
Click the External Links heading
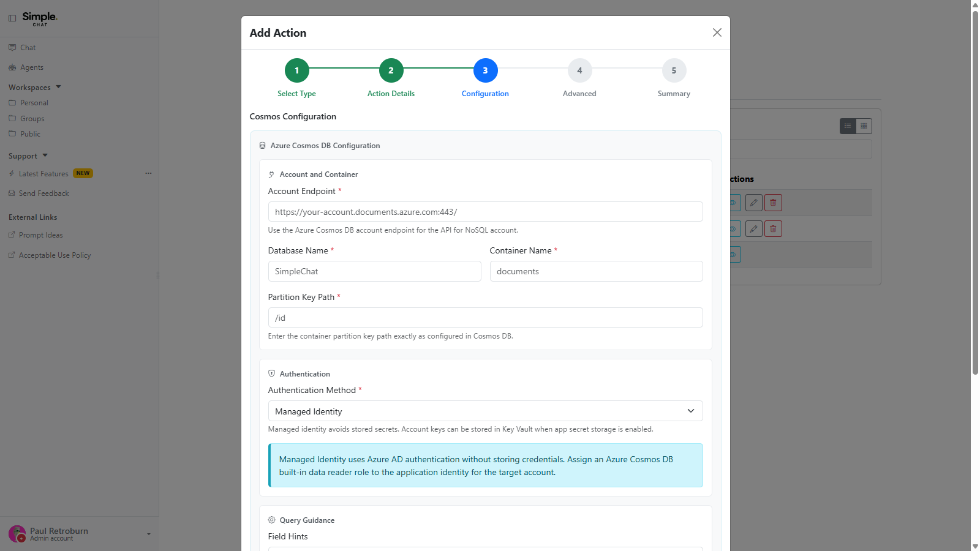point(33,217)
